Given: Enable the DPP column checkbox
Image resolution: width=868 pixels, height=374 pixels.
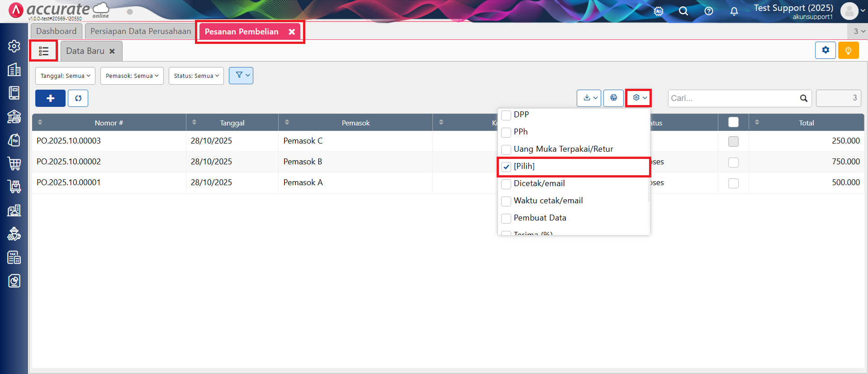Looking at the screenshot, I should pyautogui.click(x=506, y=115).
